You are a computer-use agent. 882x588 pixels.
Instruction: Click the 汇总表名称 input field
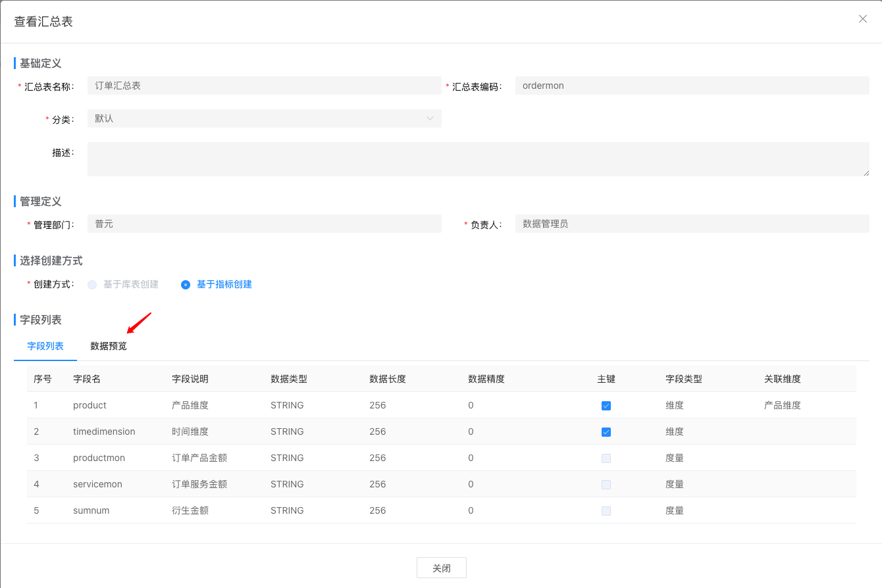[x=263, y=86]
